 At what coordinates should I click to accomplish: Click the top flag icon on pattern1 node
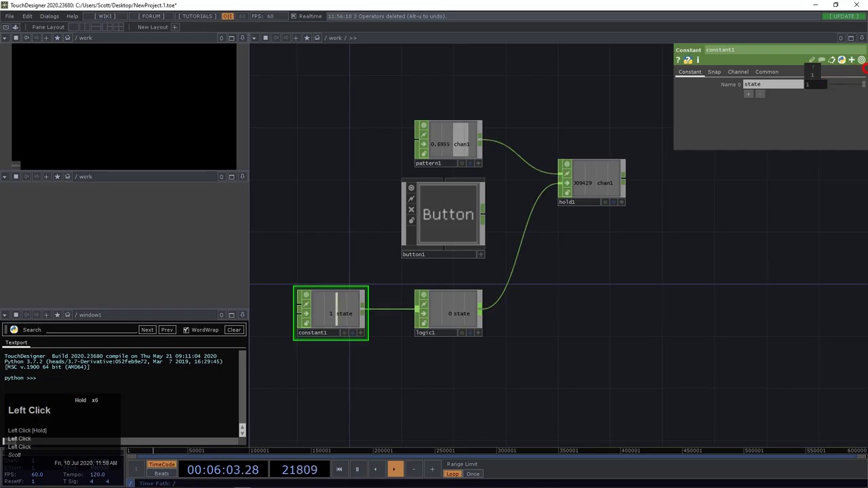pyautogui.click(x=423, y=125)
